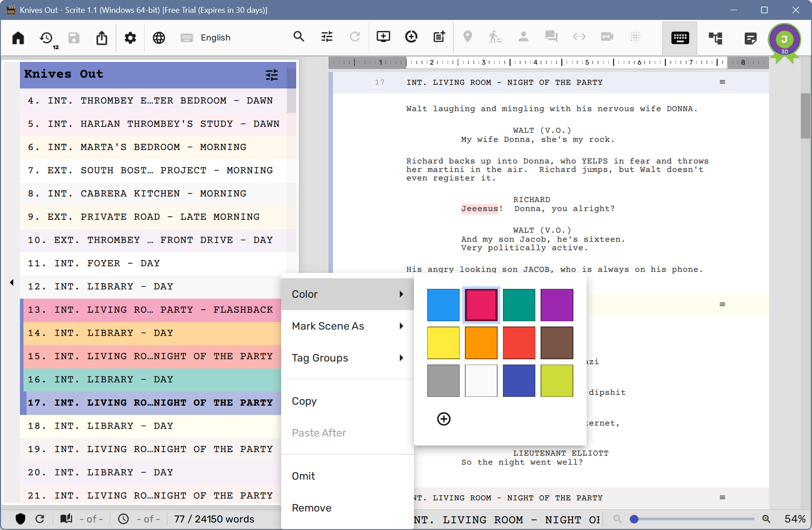The width and height of the screenshot is (812, 530).
Task: Zoom in with the plus magnifier
Action: pos(766,519)
